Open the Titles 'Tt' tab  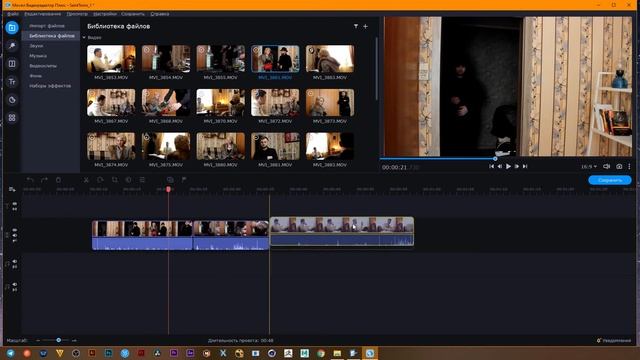(12, 82)
